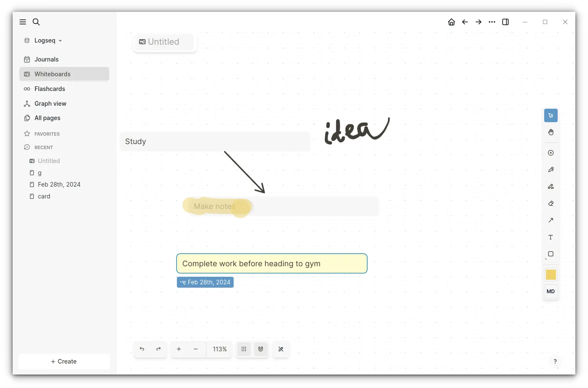This screenshot has height=388, width=588.
Task: Select the handwritten idea drawing
Action: click(x=357, y=131)
